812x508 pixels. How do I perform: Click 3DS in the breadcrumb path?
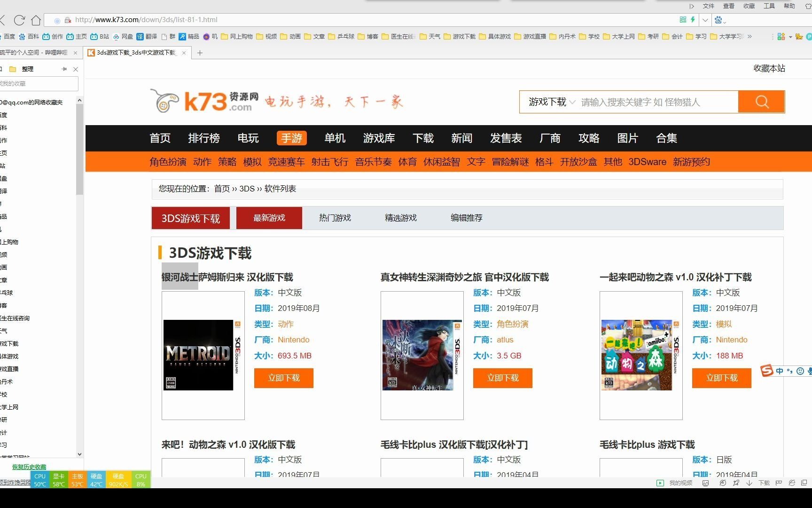click(x=247, y=189)
